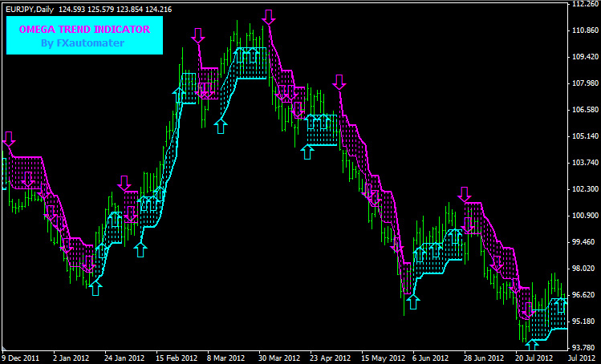Screen dimensions: 601x364
Task: Click the large cyan buy arrow under 8 Mar 2012 bars
Action: click(221, 126)
